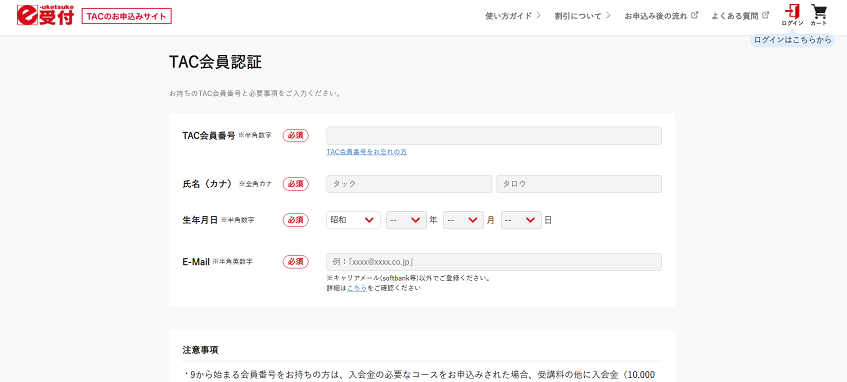
Task: Expand the era dropdown showing 昭和
Action: point(353,220)
